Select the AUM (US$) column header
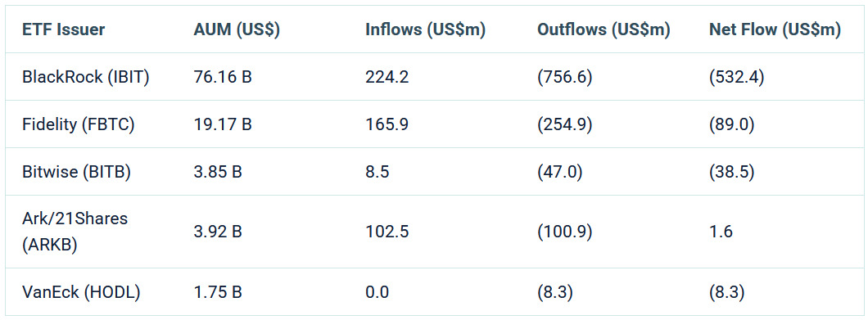Screen dimensions: 868x320 point(237,30)
